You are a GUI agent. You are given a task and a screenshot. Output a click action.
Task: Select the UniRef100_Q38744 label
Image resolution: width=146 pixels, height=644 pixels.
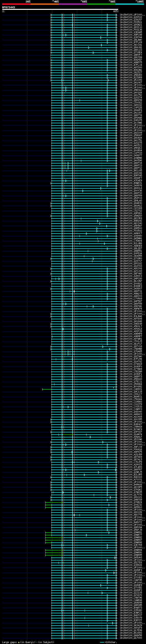coord(131,37)
